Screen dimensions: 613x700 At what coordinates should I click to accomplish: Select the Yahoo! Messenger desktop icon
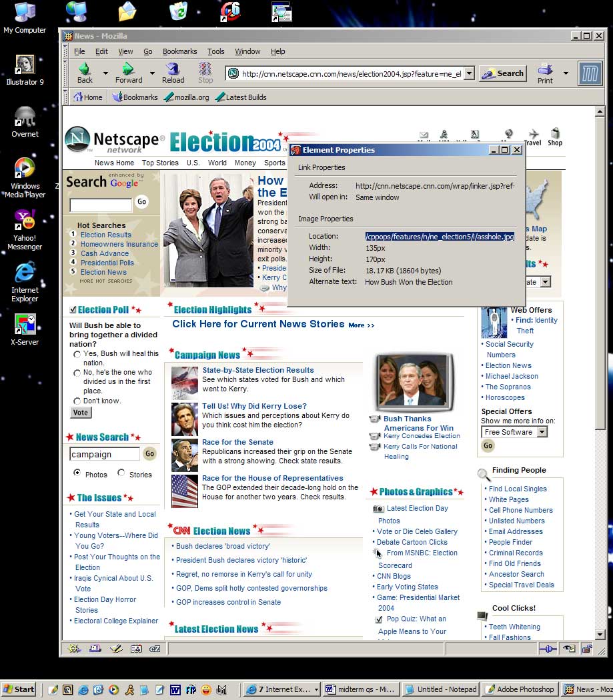25,230
